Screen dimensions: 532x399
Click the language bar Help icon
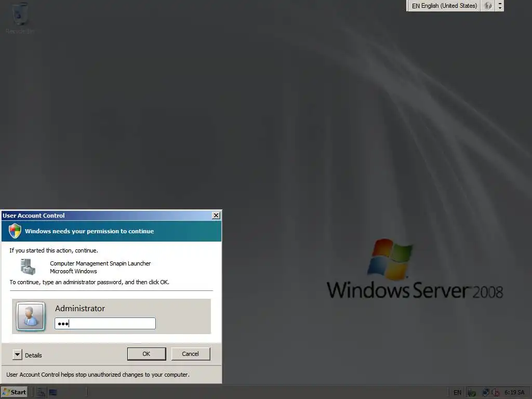(488, 6)
